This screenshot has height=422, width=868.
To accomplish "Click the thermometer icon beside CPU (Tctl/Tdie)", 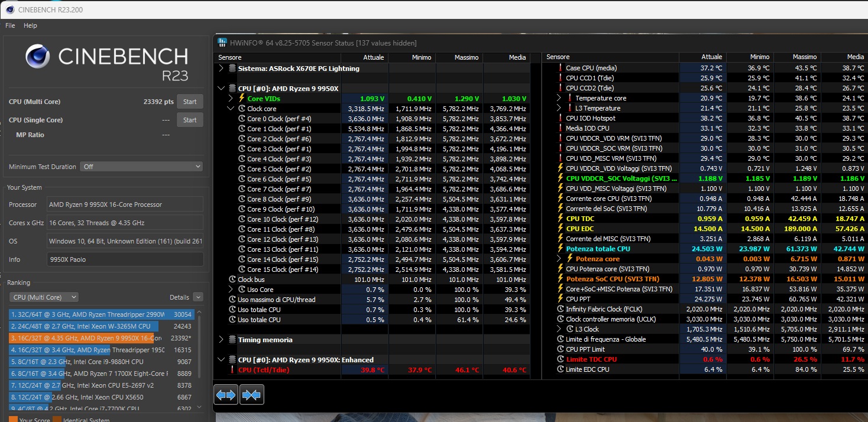I will tap(232, 370).
